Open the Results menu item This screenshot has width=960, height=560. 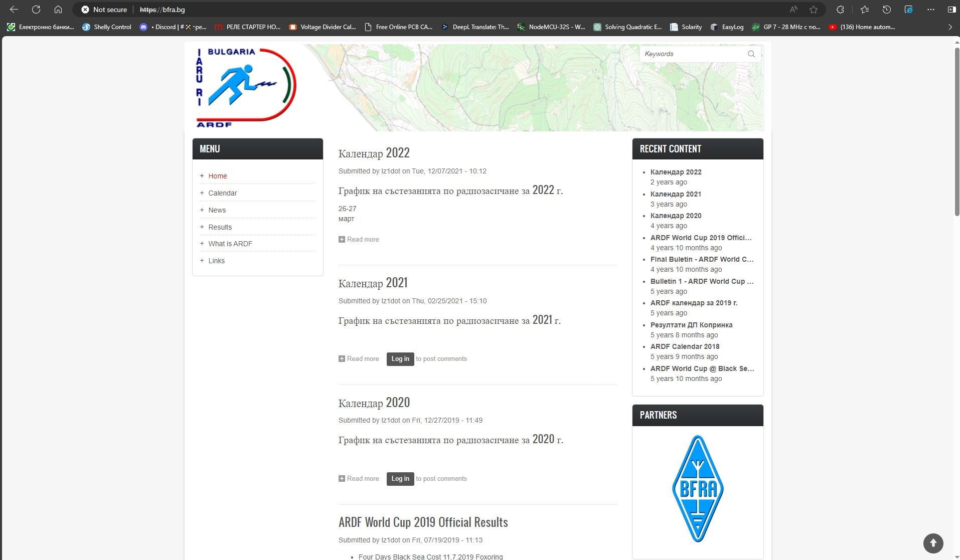pyautogui.click(x=220, y=227)
